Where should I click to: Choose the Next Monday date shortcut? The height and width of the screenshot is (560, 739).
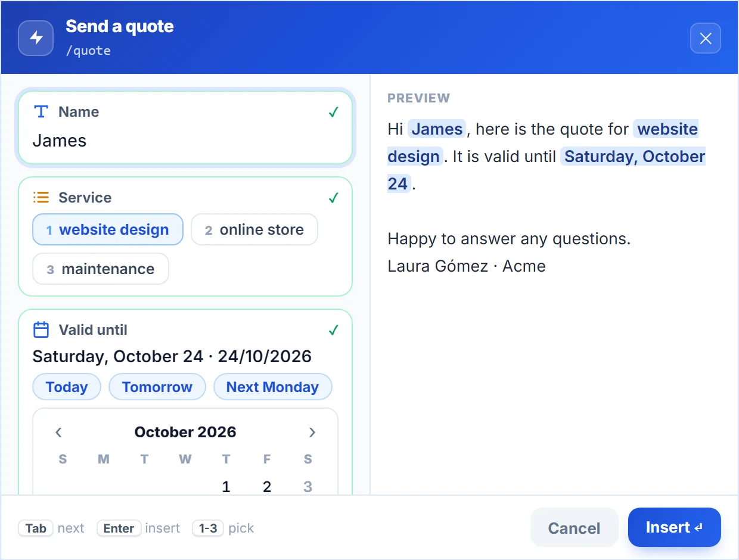pos(272,387)
